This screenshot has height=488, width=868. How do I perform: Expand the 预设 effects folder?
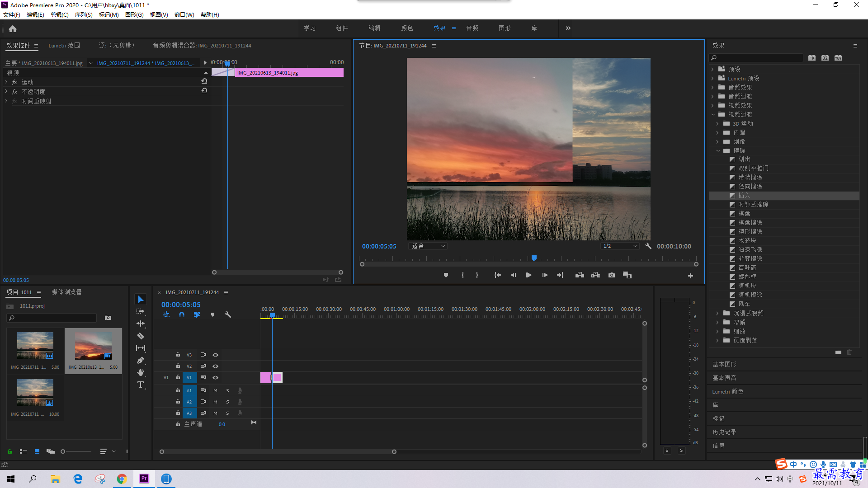pos(712,69)
